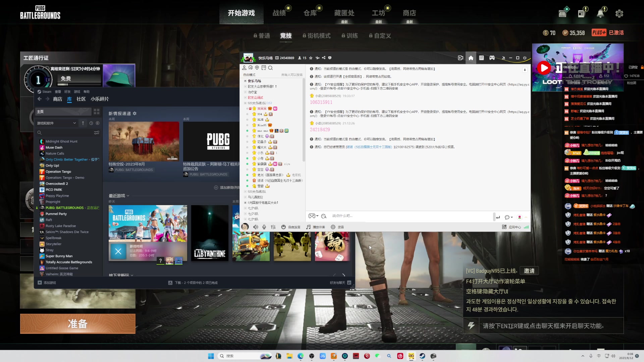Image resolution: width=644 pixels, height=362 pixels.
Task: Expand YY 马儿请就位 channel
Action: 245,197
